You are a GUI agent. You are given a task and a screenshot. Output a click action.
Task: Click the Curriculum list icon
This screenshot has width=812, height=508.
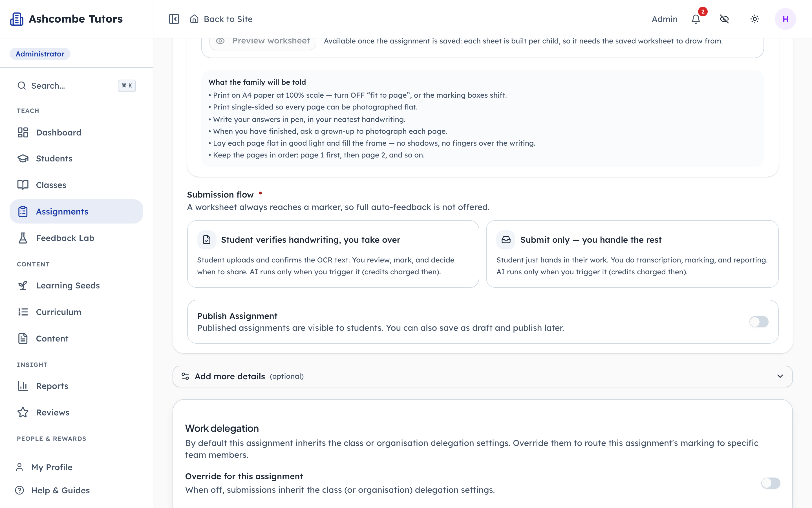23,312
